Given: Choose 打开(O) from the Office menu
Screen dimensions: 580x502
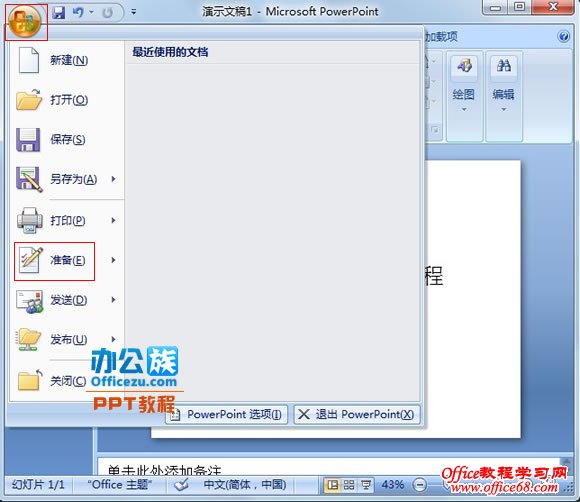Looking at the screenshot, I should pos(67,100).
